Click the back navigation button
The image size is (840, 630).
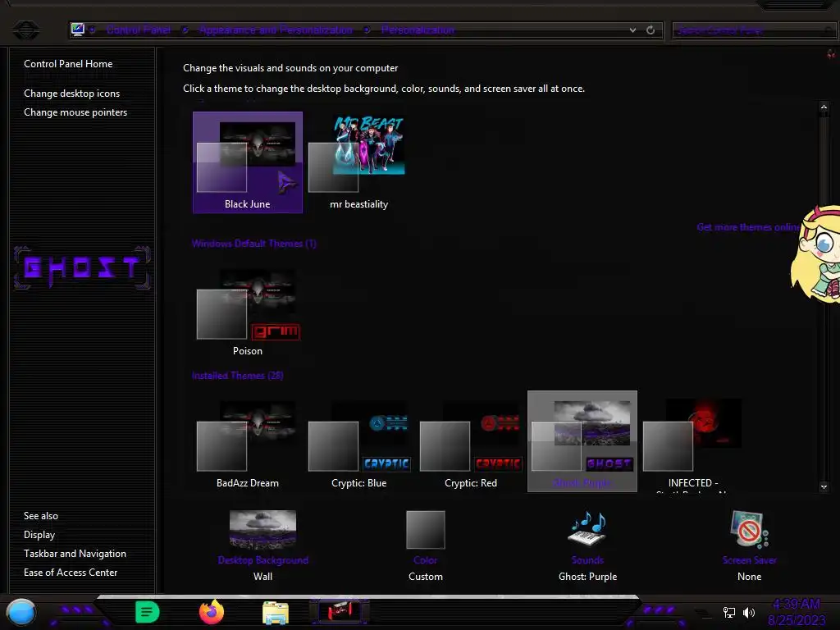(x=25, y=30)
